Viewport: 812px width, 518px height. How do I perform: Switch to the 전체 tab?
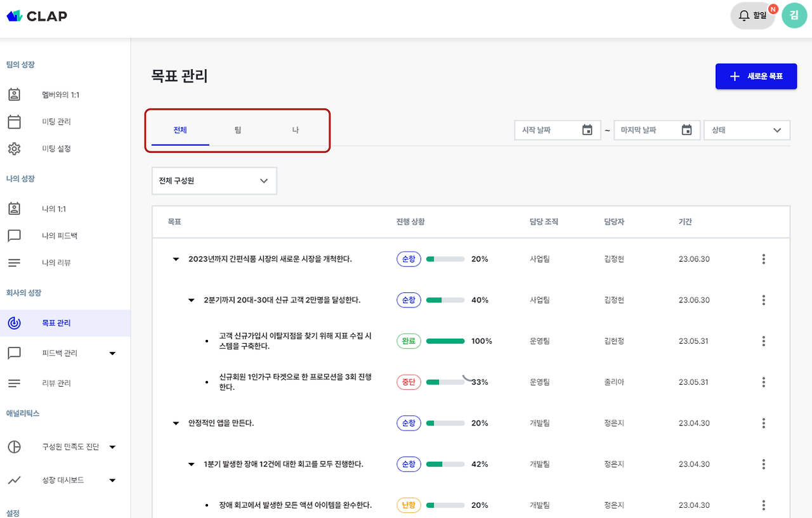[x=180, y=130]
